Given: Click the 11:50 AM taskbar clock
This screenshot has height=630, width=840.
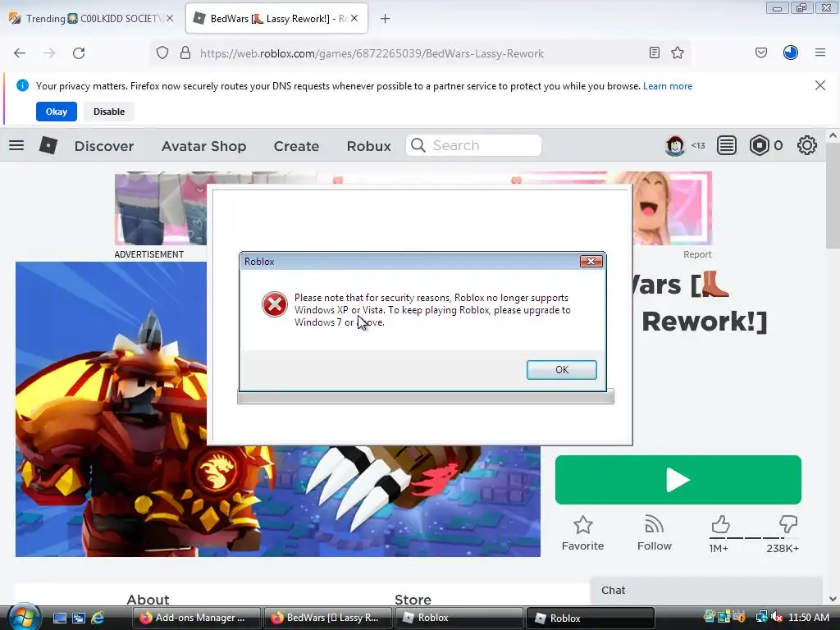Looking at the screenshot, I should [x=809, y=618].
